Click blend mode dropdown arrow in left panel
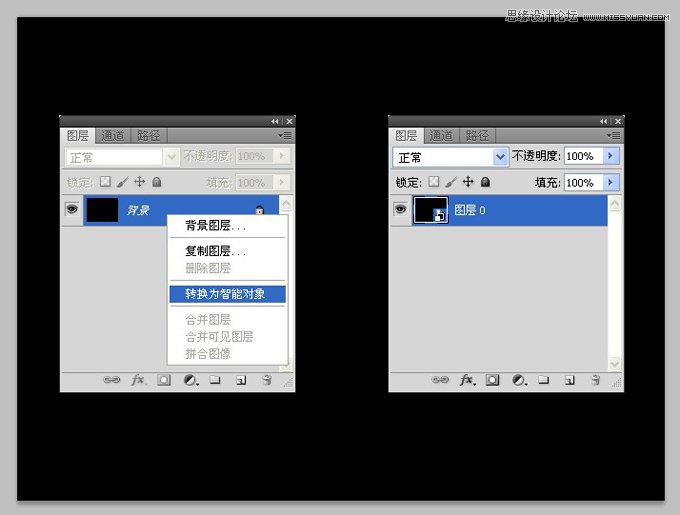This screenshot has width=680, height=515. pos(172,156)
